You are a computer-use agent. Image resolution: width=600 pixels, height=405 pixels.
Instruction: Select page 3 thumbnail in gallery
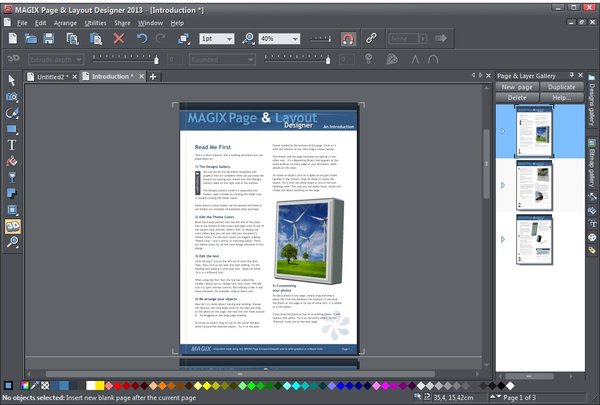pyautogui.click(x=534, y=240)
